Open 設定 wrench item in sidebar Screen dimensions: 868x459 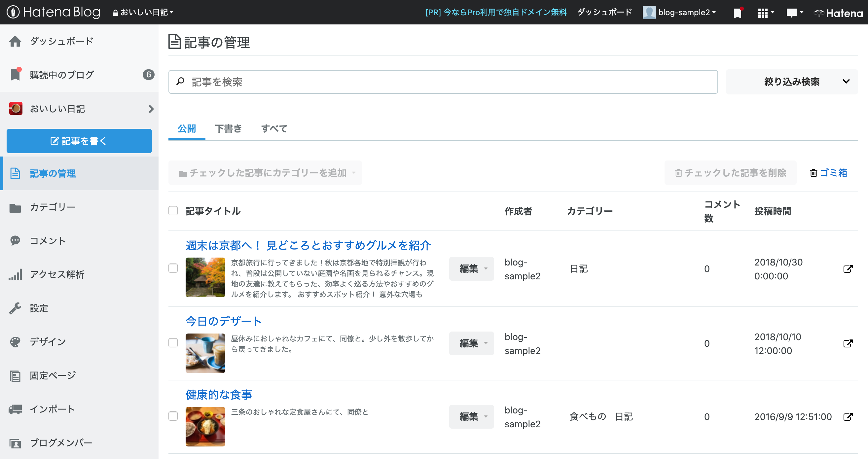tap(39, 308)
